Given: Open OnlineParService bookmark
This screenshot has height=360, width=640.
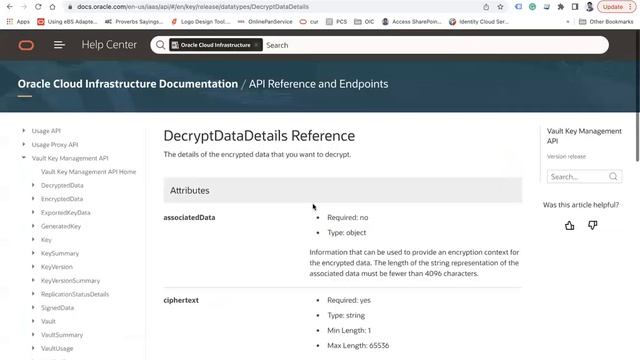Looking at the screenshot, I should 265,22.
